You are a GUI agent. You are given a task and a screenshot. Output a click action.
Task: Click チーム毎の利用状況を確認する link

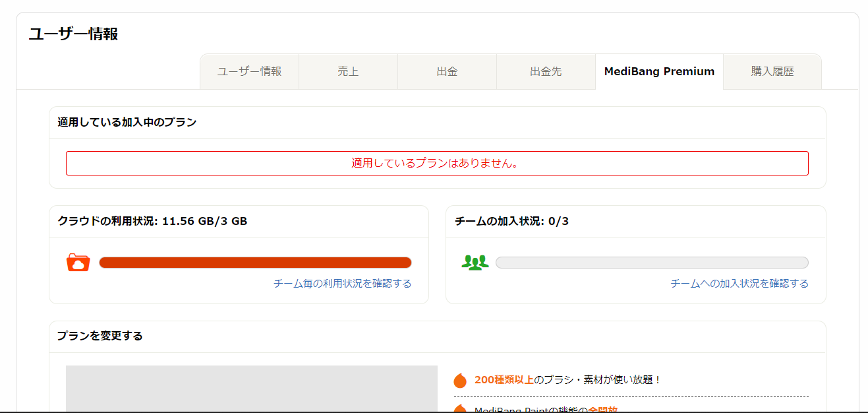(343, 283)
